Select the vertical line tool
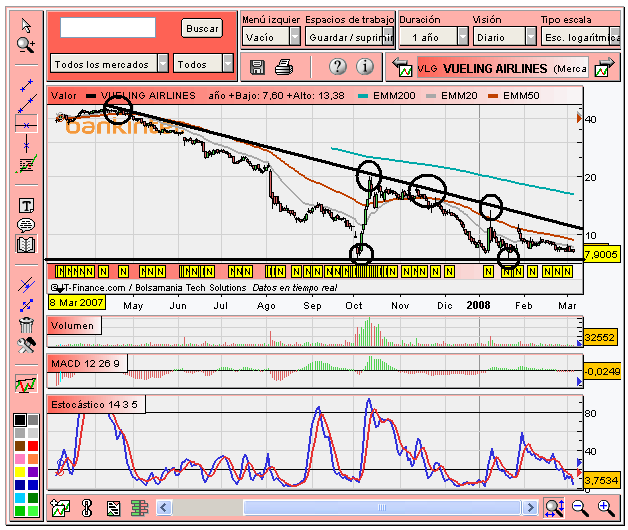Screen dimensions: 628x530 pos(26,144)
